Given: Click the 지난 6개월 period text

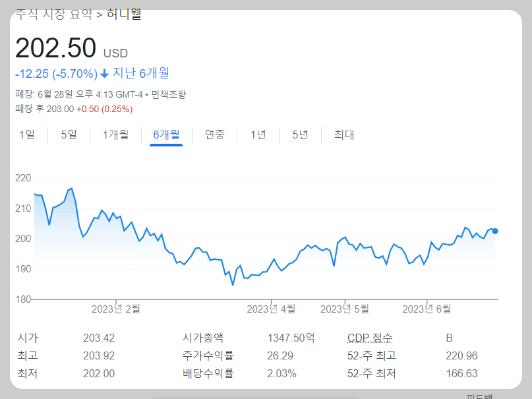Looking at the screenshot, I should 141,73.
